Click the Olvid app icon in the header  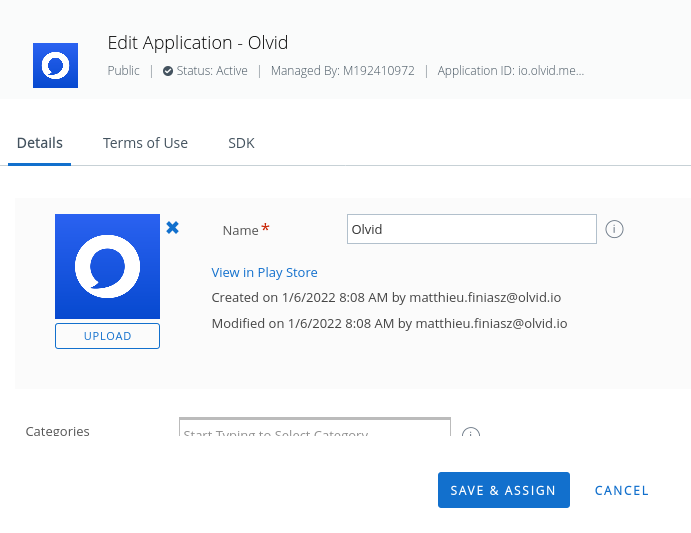56,65
